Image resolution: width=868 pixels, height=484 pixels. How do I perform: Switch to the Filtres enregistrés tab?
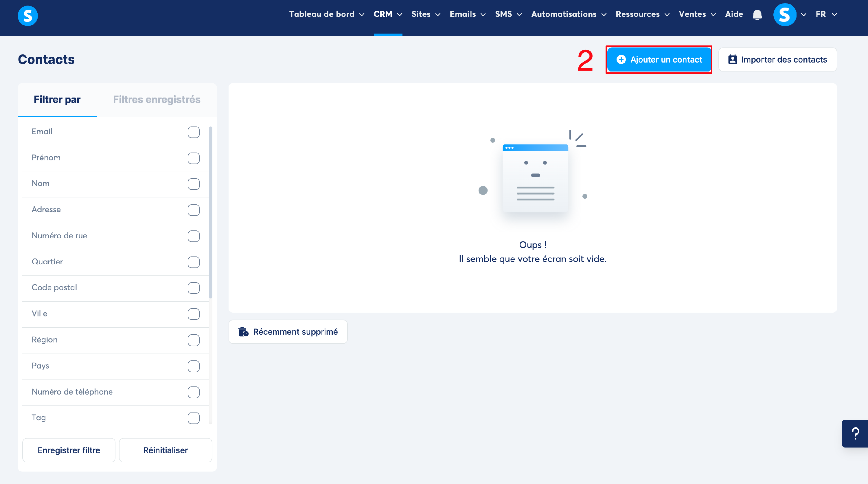(157, 100)
